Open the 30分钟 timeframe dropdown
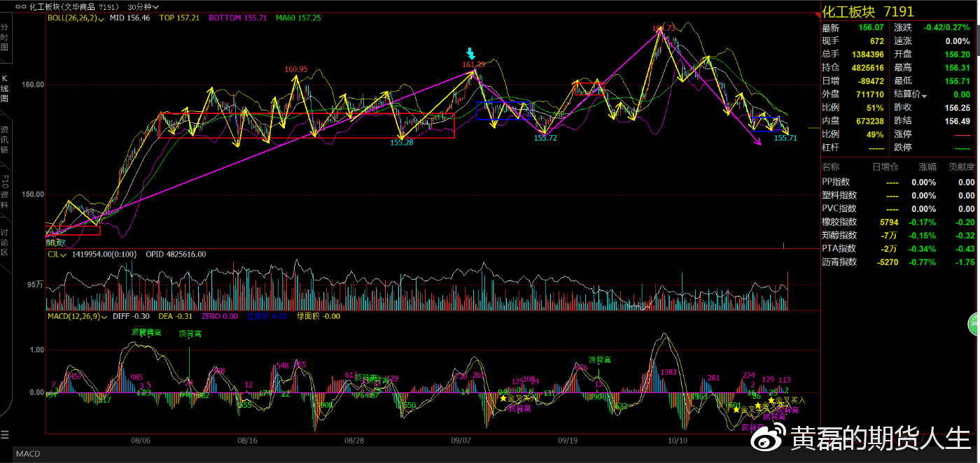The image size is (980, 463). pos(144,6)
